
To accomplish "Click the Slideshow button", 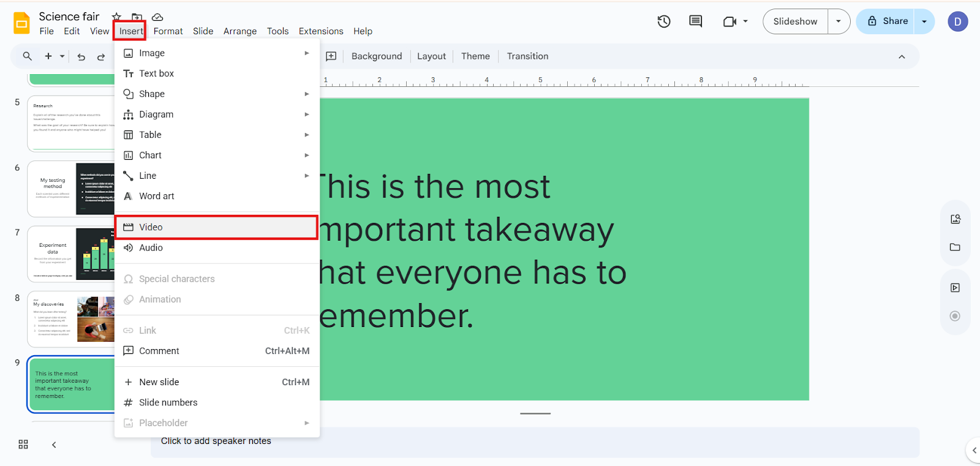I will click(x=795, y=21).
